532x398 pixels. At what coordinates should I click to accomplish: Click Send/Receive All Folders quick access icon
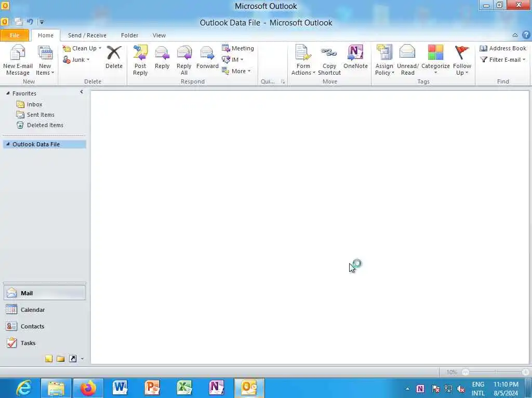19,22
